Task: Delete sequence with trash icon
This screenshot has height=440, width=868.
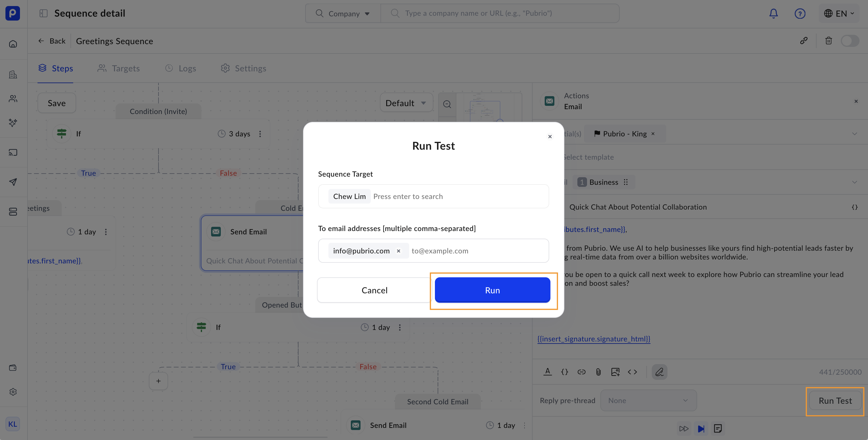Action: click(828, 41)
